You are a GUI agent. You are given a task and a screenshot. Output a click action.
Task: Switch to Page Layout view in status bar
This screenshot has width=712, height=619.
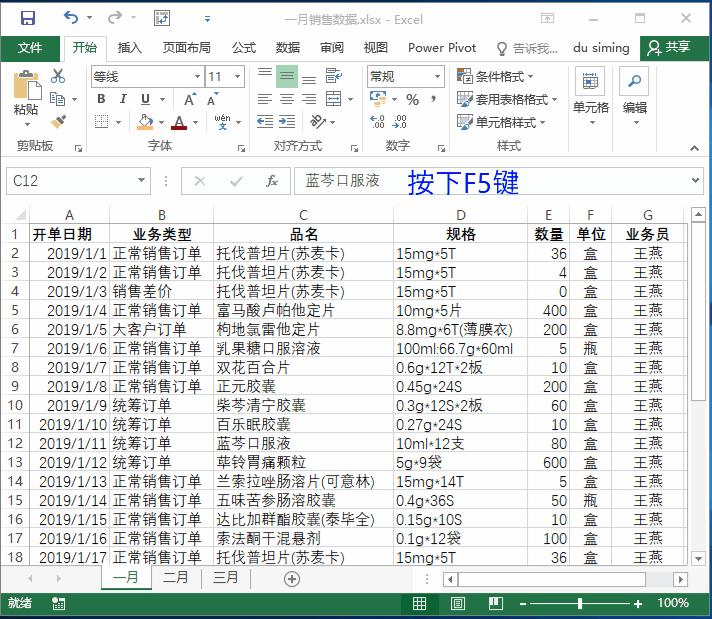coord(458,604)
